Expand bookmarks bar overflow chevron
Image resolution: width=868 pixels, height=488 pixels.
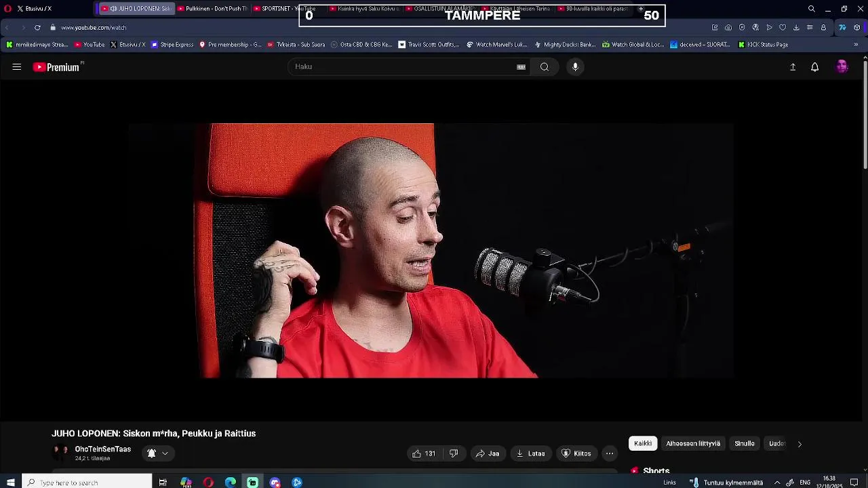point(856,45)
